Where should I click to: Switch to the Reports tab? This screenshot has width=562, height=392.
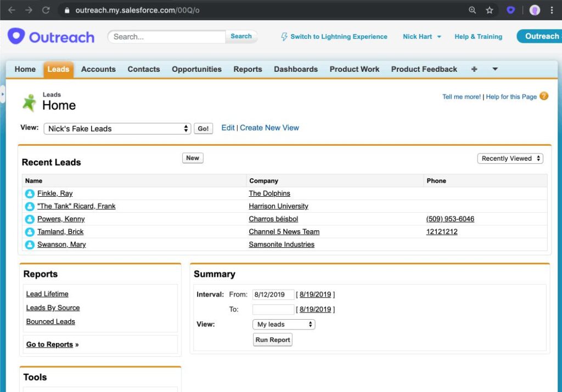click(x=248, y=69)
